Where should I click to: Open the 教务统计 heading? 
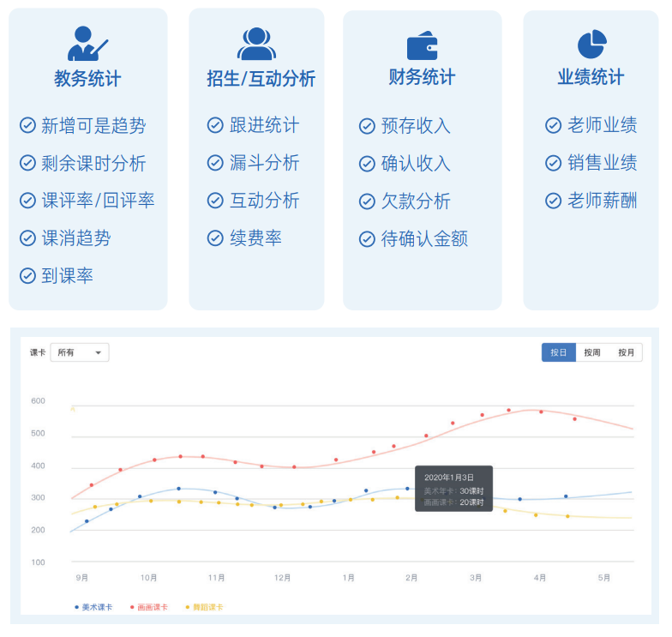(87, 79)
